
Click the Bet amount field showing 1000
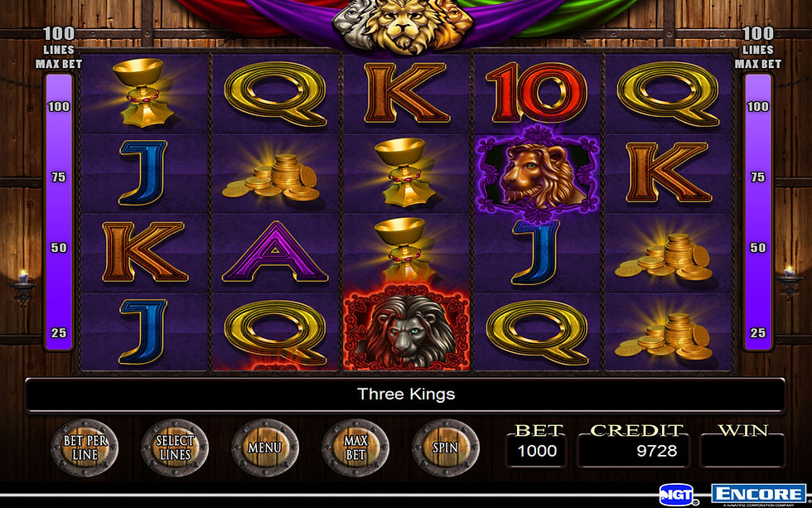click(x=538, y=451)
